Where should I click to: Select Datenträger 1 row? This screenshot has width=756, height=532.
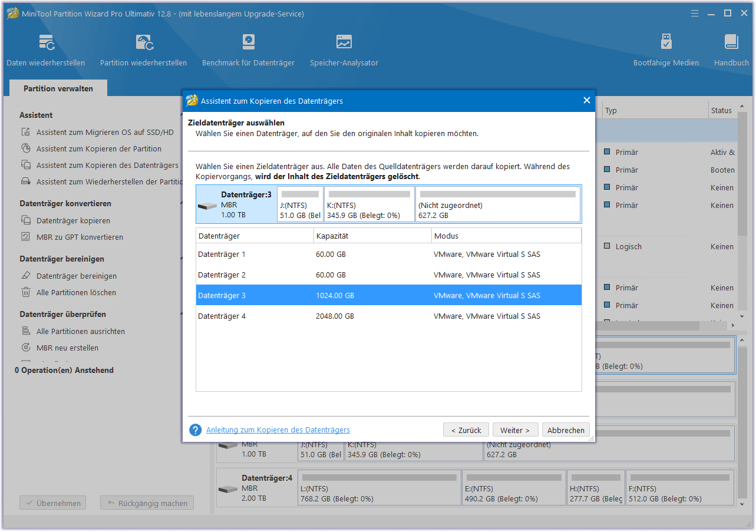pyautogui.click(x=389, y=254)
